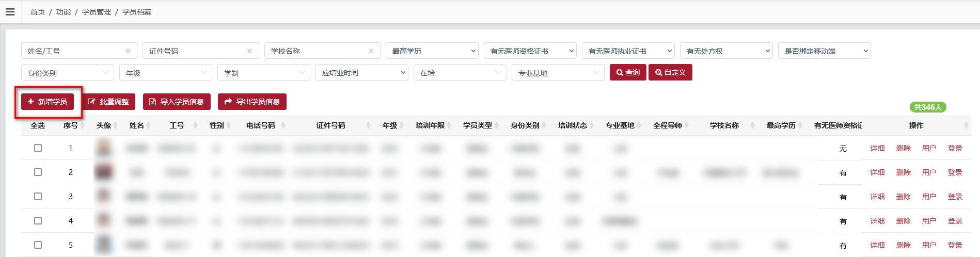Focus the 学校名称 input field
980x257 pixels.
point(322,51)
